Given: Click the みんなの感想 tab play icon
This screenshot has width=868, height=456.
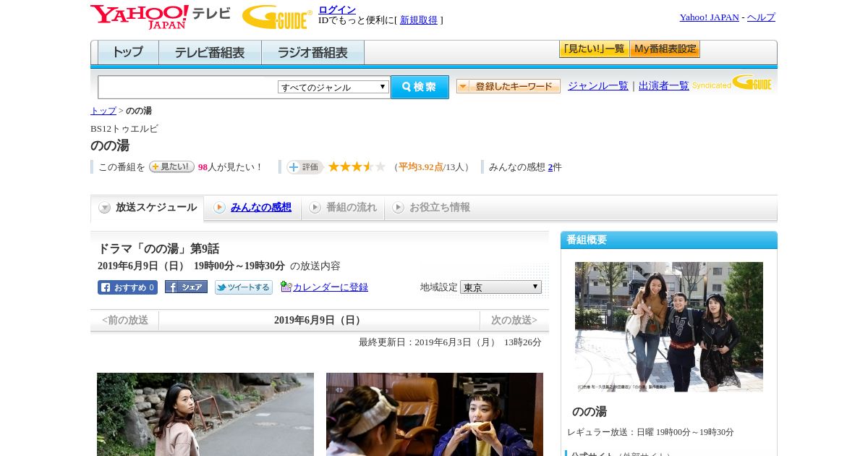Looking at the screenshot, I should 219,208.
